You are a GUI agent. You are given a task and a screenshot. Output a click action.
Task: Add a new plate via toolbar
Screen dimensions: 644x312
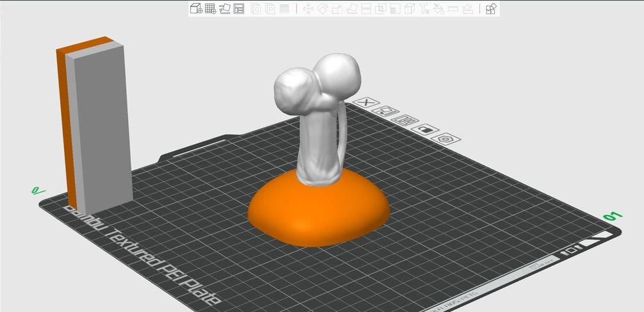tap(211, 8)
